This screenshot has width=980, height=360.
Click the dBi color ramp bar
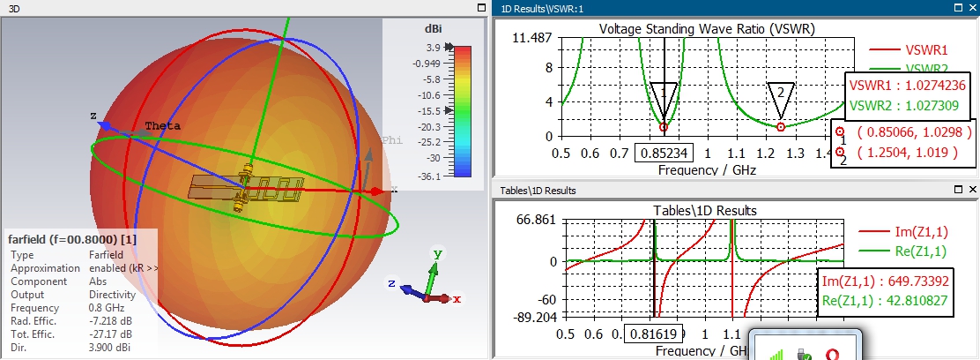(x=462, y=111)
